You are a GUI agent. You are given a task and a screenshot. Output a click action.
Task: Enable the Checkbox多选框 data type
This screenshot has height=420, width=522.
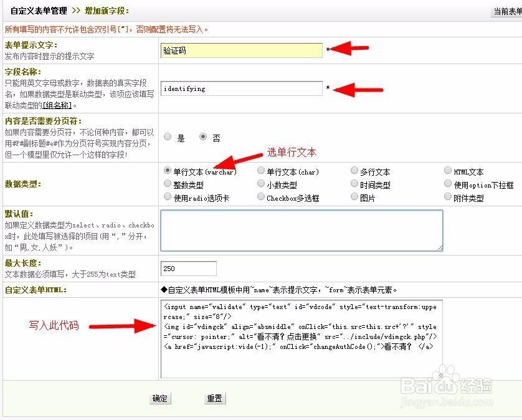[x=261, y=196]
